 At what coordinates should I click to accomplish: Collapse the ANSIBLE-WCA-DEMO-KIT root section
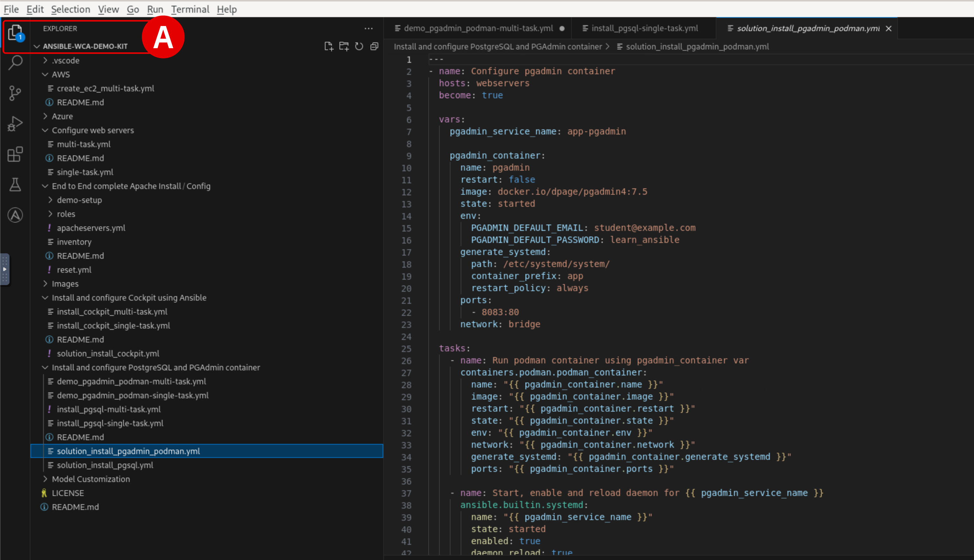(x=85, y=46)
